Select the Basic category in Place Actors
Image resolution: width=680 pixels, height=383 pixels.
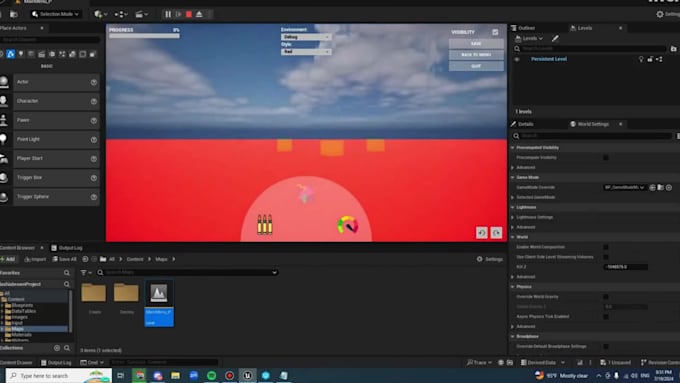point(10,54)
